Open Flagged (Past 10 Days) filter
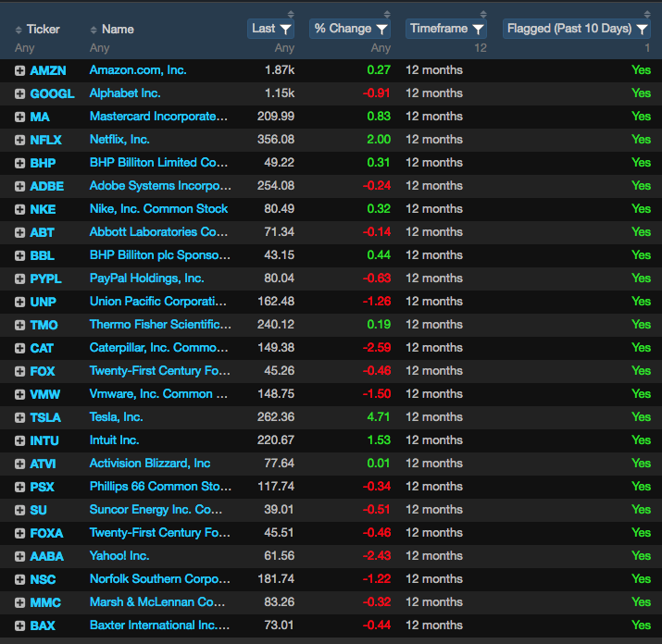This screenshot has width=662, height=644. tap(577, 29)
